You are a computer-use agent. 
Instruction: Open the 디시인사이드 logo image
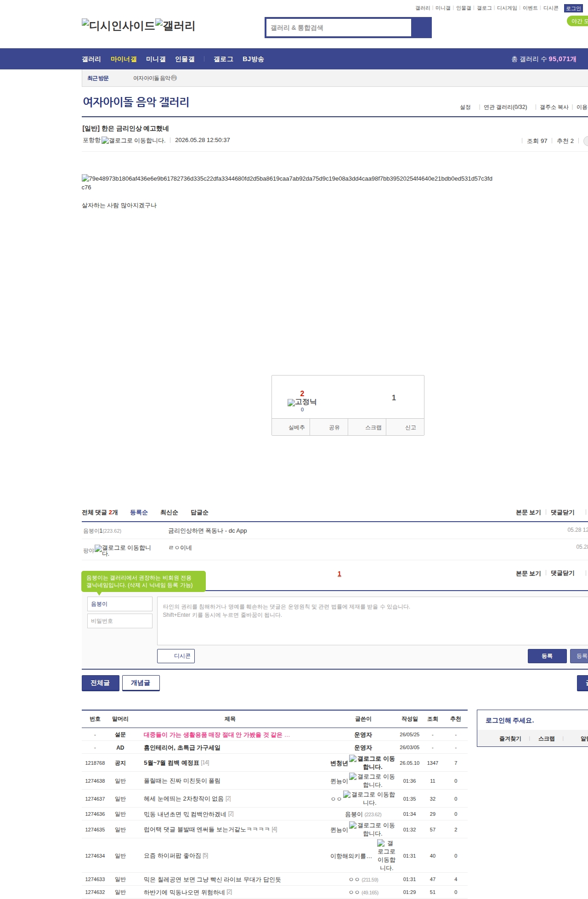(x=119, y=26)
